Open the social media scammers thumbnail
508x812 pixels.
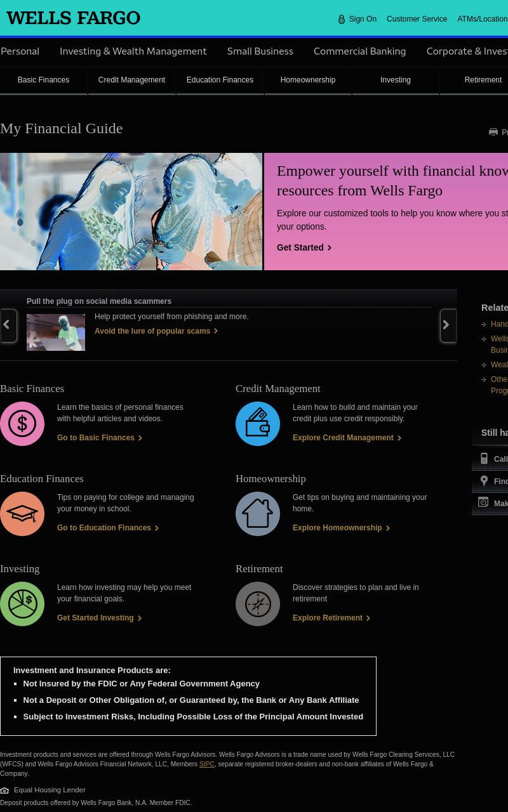pos(56,332)
